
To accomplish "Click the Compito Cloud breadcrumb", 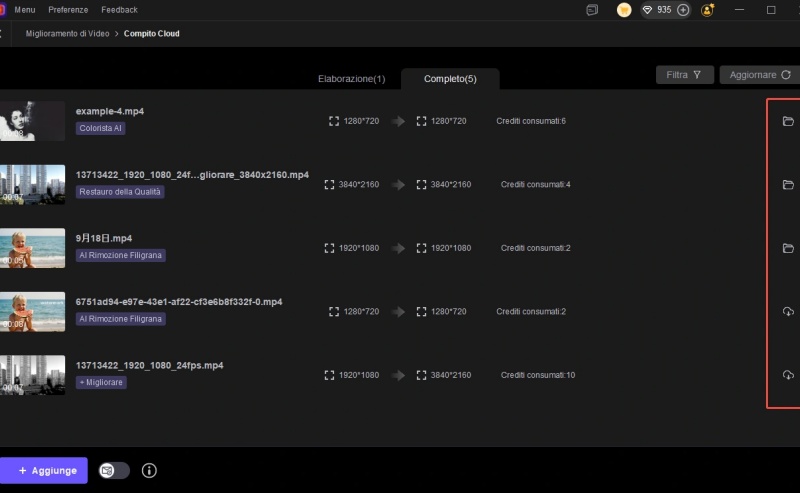I will 152,34.
